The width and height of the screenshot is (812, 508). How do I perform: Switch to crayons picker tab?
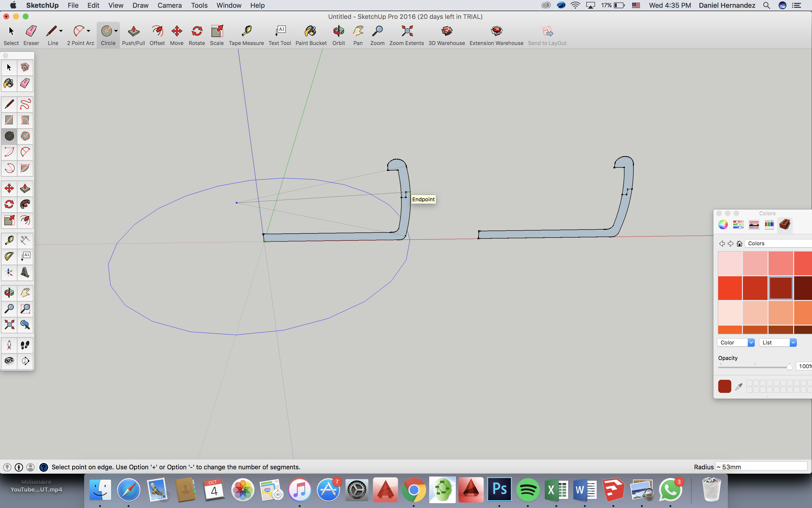pyautogui.click(x=769, y=224)
